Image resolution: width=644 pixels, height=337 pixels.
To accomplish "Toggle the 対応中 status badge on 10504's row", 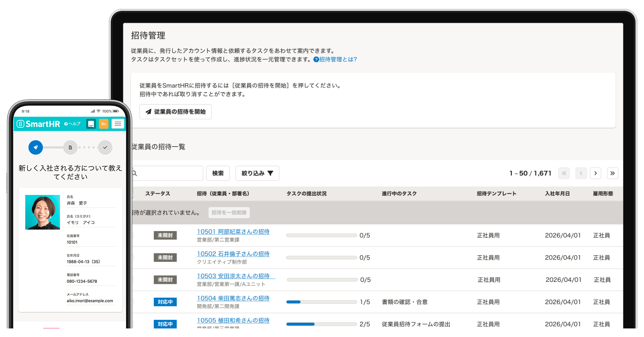I will tap(165, 301).
